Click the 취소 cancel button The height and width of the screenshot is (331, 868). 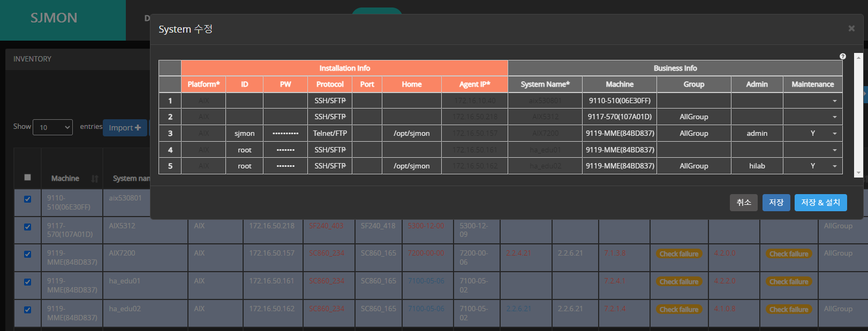pyautogui.click(x=743, y=203)
